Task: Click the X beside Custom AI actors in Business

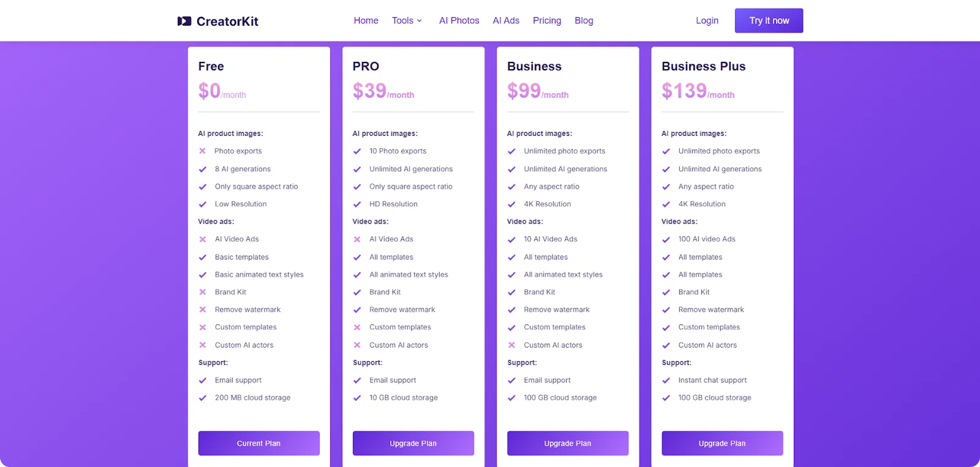Action: pos(511,345)
